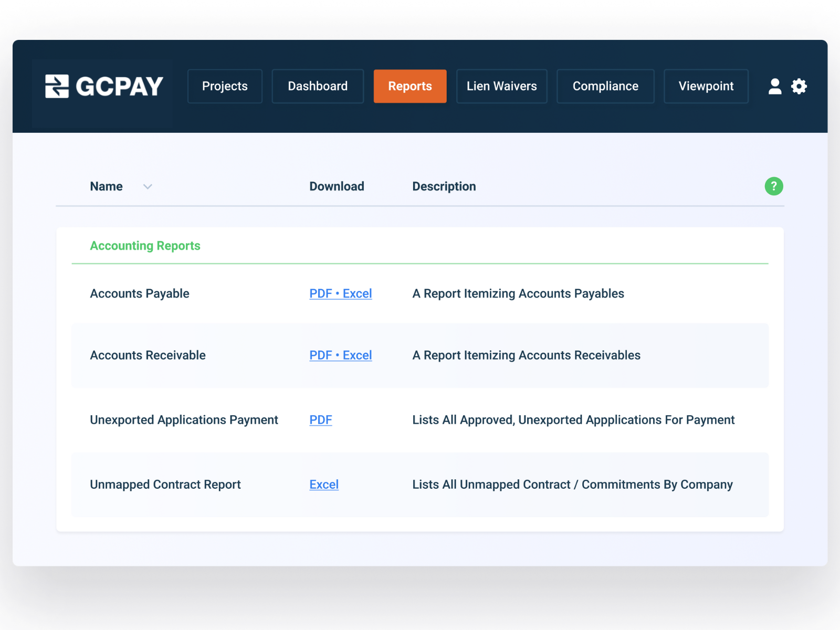Click the green help question mark icon

tap(773, 186)
